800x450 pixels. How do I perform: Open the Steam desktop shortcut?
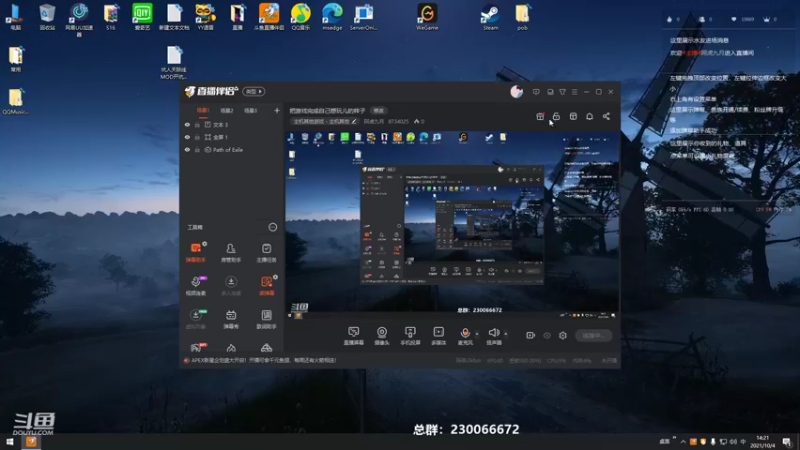(490, 17)
